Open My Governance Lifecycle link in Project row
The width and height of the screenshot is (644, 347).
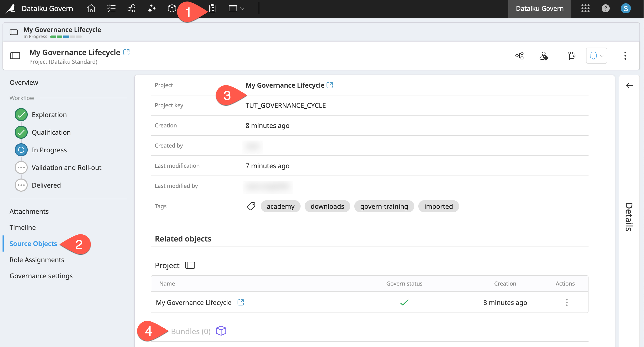pos(285,85)
